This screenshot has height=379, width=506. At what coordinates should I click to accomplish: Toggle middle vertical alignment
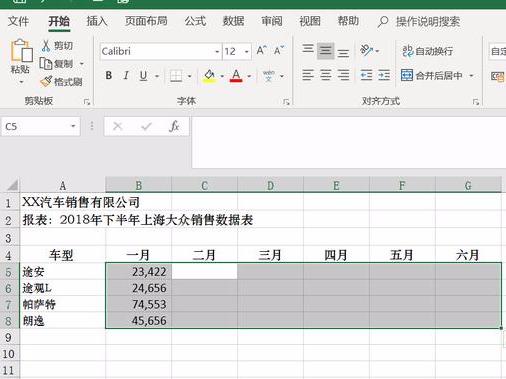coord(325,51)
